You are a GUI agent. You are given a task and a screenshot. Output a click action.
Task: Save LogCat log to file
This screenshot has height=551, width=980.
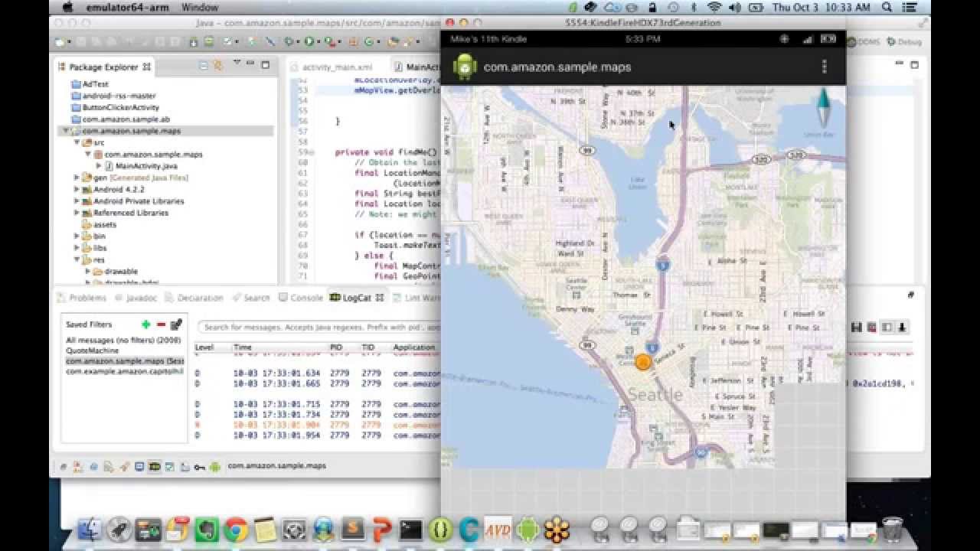point(857,328)
